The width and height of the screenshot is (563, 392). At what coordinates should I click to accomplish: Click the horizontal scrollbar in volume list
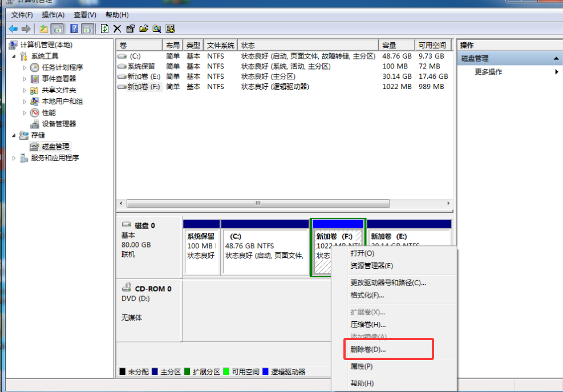(x=258, y=204)
